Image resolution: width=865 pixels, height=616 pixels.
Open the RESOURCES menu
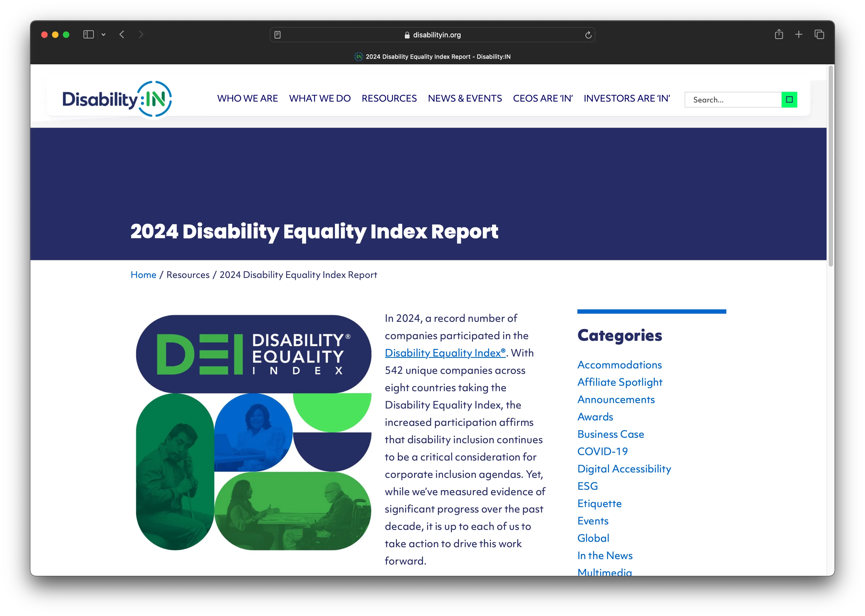tap(389, 99)
